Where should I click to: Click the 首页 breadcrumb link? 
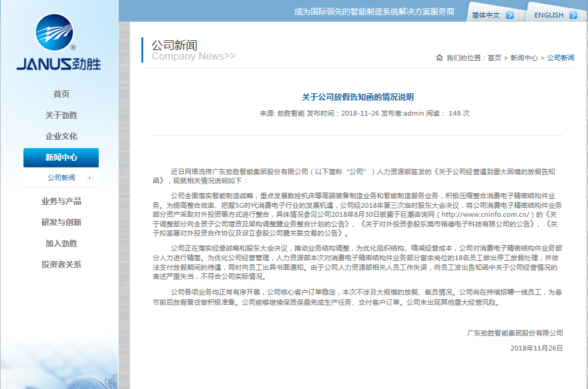(x=494, y=58)
